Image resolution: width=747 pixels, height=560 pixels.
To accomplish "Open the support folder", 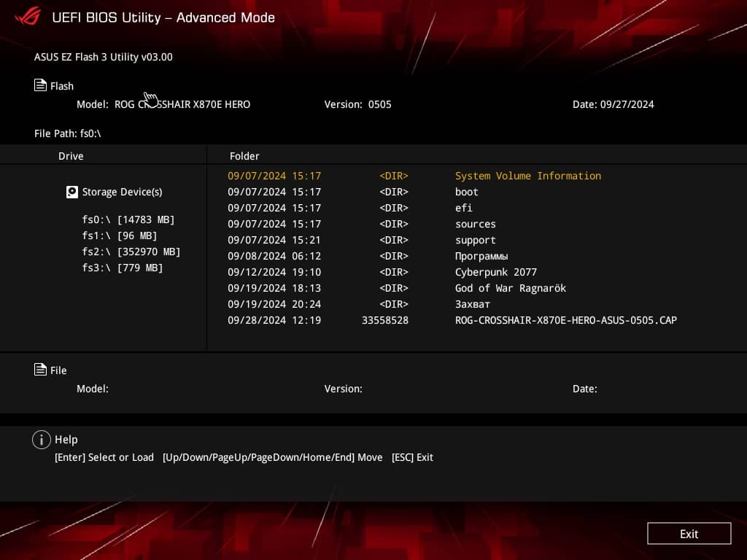I will (x=476, y=240).
